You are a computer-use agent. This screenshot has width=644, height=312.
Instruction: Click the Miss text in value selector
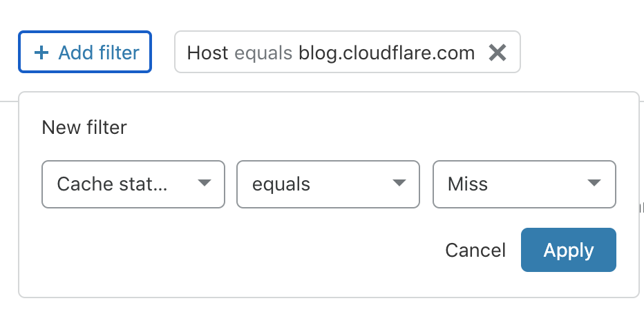(x=468, y=184)
